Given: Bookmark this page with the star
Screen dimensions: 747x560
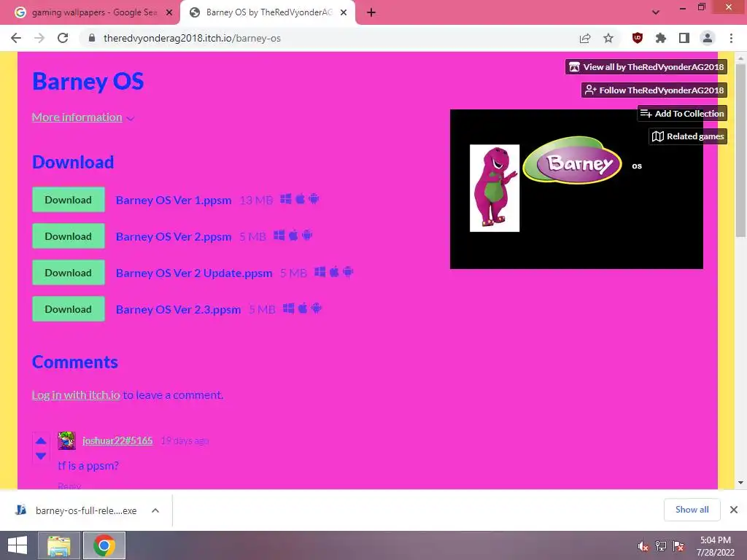Looking at the screenshot, I should point(608,38).
